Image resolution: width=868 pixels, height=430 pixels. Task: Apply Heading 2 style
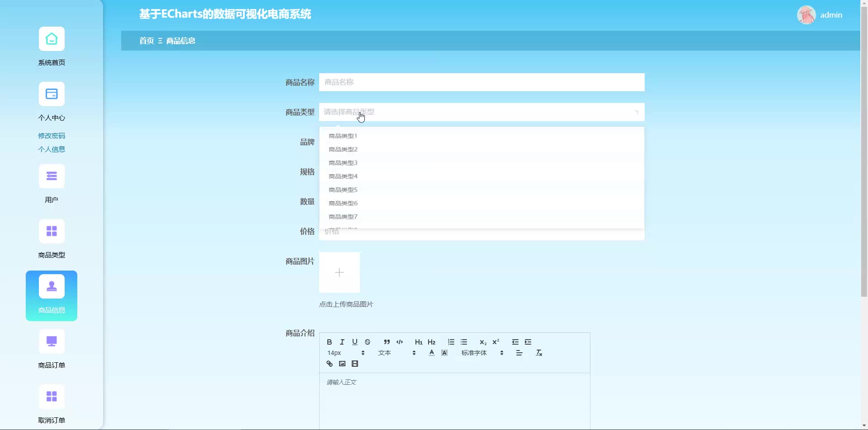[x=432, y=342]
